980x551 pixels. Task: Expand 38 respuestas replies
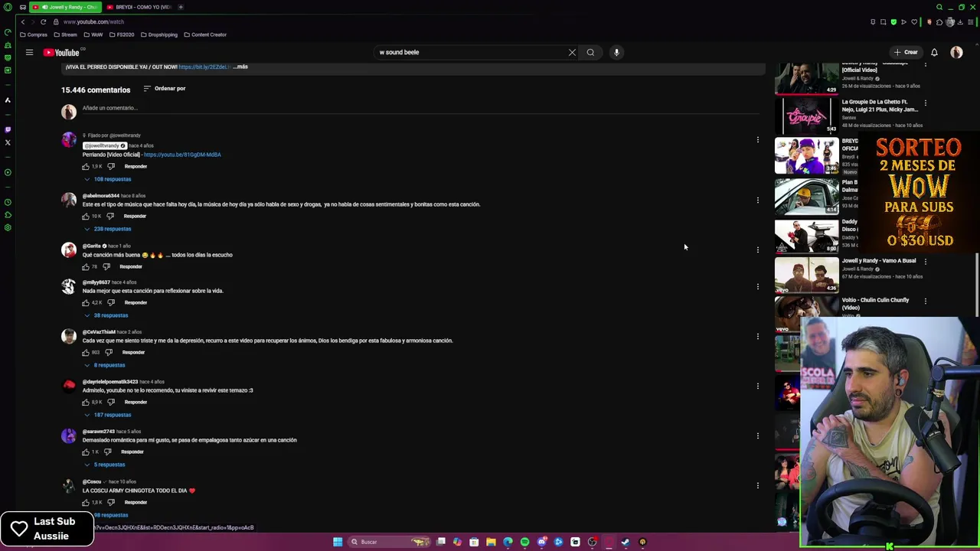[x=106, y=315]
